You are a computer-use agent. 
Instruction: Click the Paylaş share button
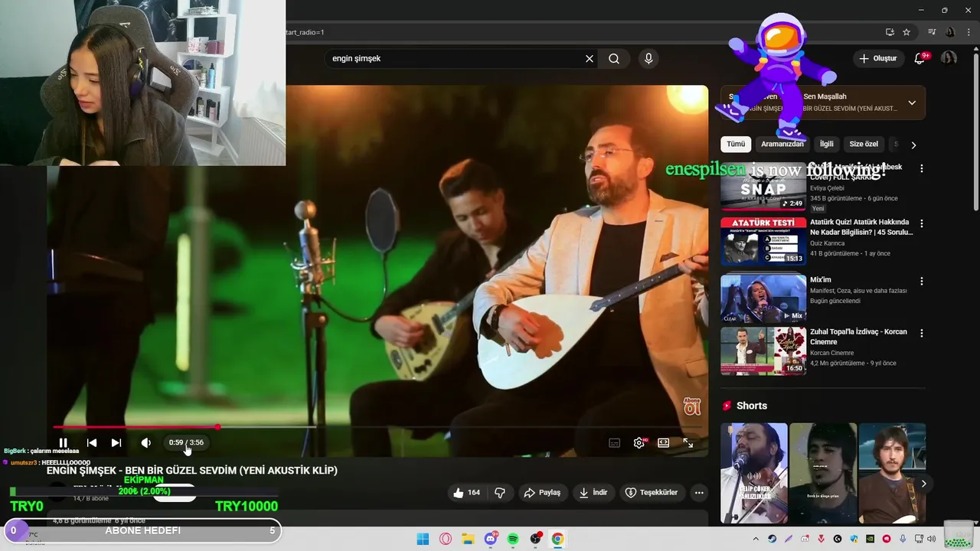(542, 493)
